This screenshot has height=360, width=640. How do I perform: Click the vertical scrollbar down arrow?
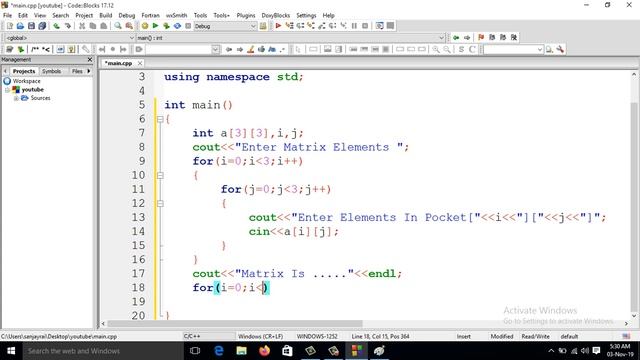pos(634,316)
